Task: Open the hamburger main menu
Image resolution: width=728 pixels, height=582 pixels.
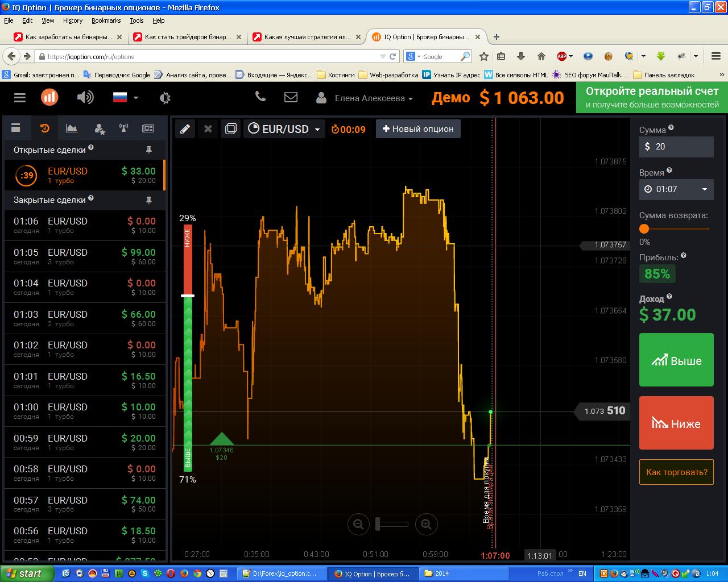Action: 20,98
